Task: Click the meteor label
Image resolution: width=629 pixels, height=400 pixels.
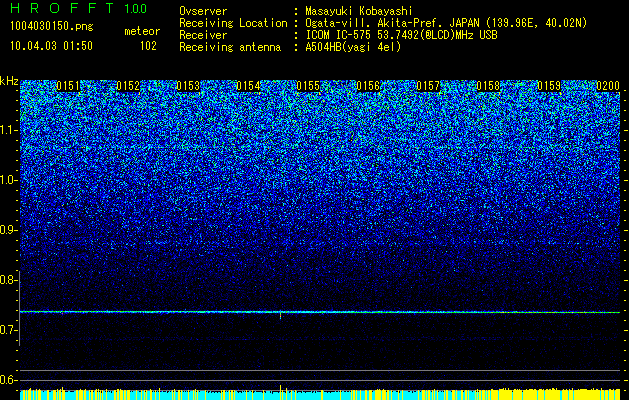Action: click(142, 31)
